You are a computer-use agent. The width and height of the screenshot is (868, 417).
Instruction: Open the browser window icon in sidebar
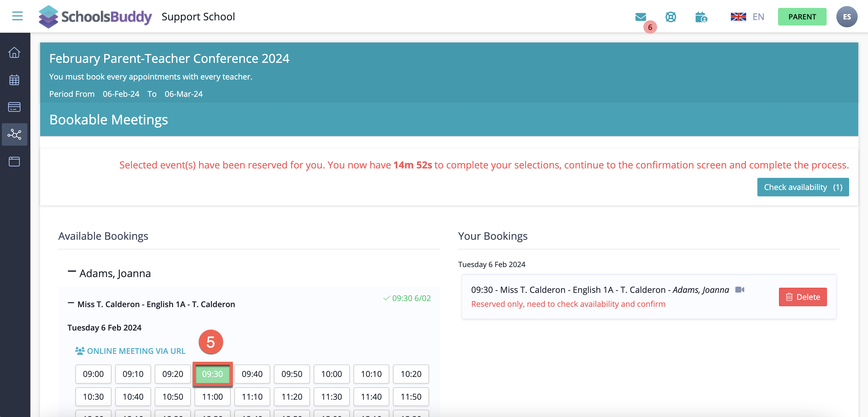coord(15,161)
